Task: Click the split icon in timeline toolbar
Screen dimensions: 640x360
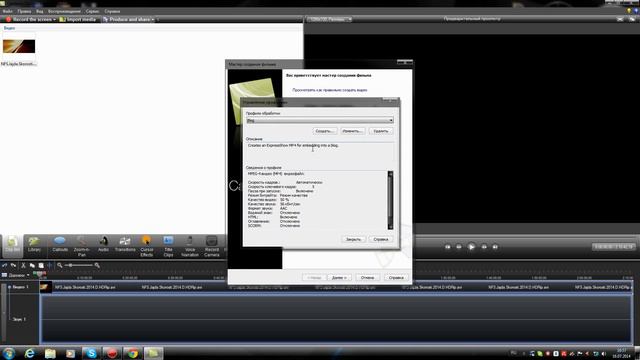Action: coord(50,265)
